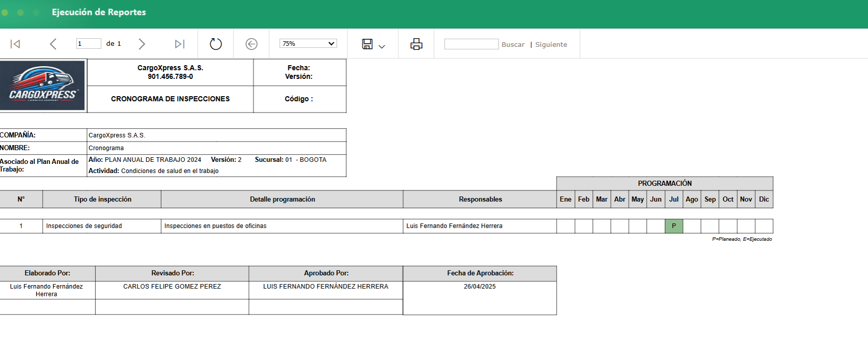Screen dimensions: 868x339
Task: Click the save/export disk icon
Action: [x=367, y=44]
